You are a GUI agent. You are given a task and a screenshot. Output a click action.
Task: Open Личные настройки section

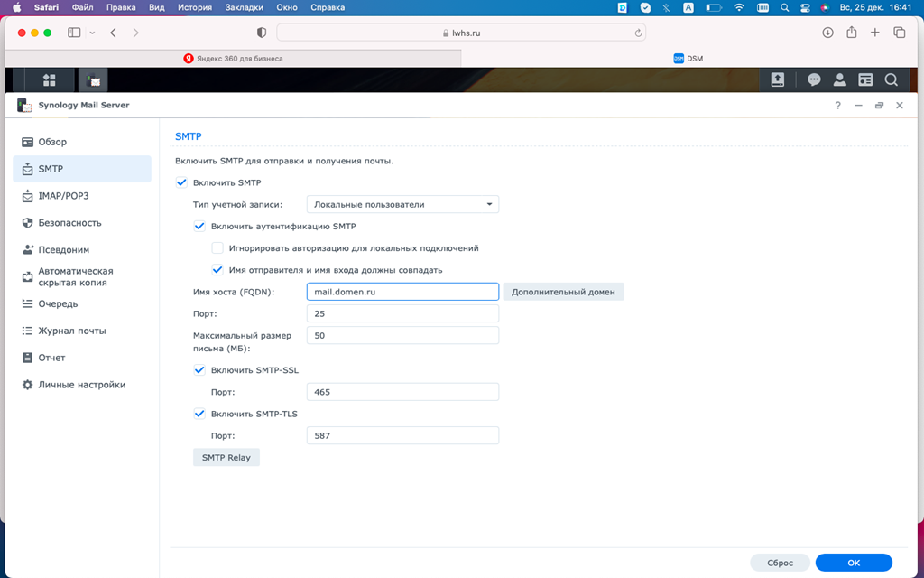click(x=82, y=385)
